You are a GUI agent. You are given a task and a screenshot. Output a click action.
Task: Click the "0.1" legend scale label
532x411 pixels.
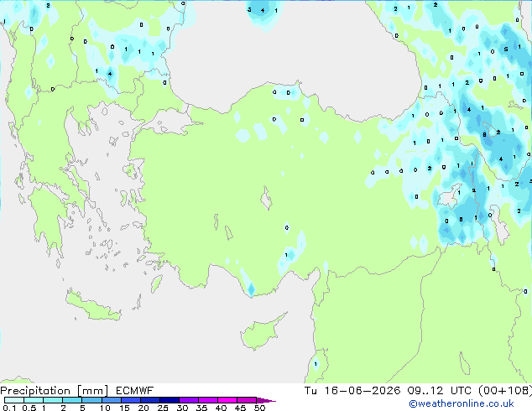pos(9,408)
